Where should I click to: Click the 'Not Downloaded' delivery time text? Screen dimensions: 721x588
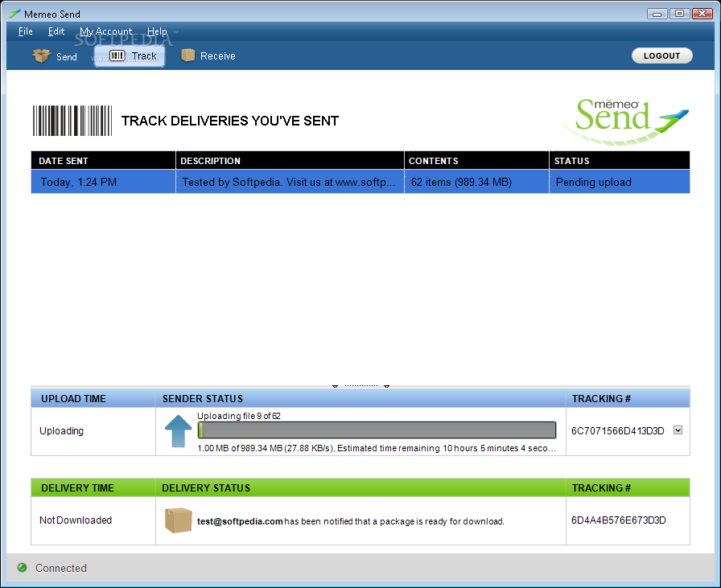point(76,520)
